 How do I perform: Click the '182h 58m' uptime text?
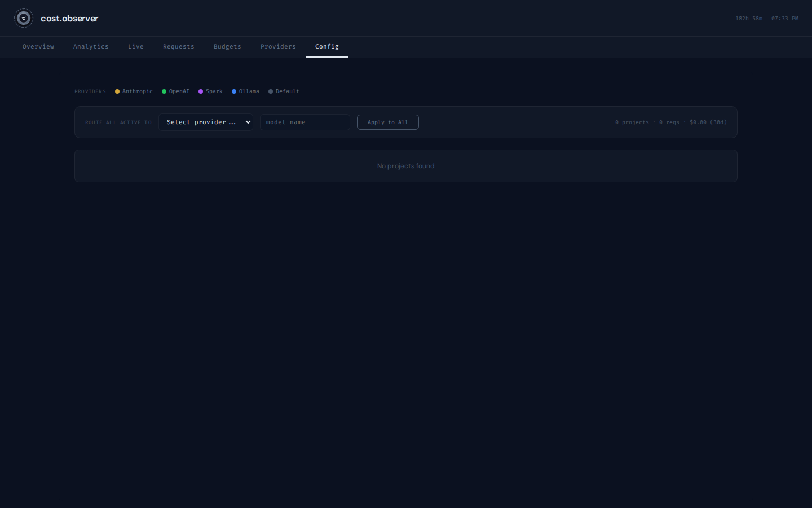click(x=749, y=19)
